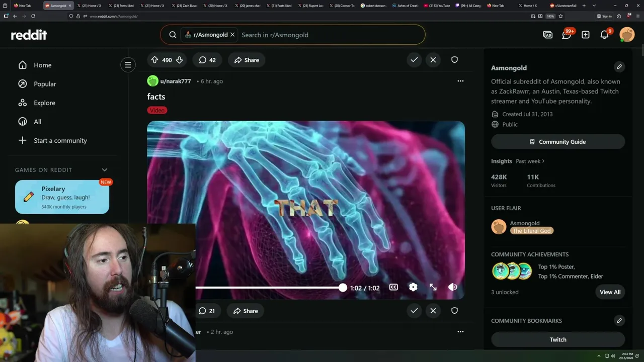
Task: Mute the video volume icon
Action: click(x=453, y=287)
